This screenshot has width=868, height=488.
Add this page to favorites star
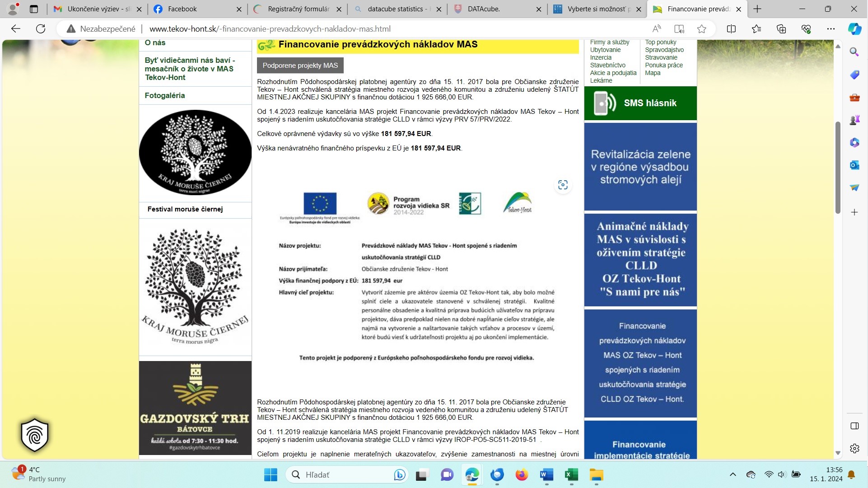click(x=701, y=29)
